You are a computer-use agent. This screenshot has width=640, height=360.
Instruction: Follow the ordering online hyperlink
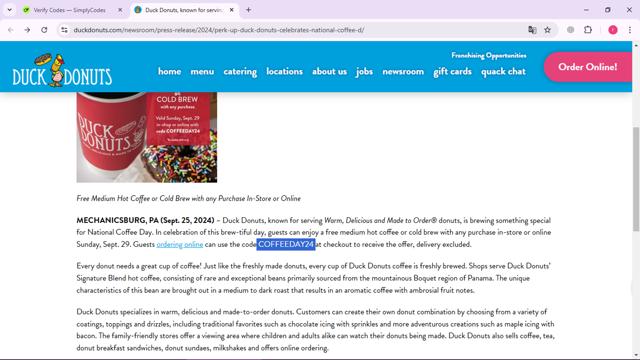coord(180,244)
